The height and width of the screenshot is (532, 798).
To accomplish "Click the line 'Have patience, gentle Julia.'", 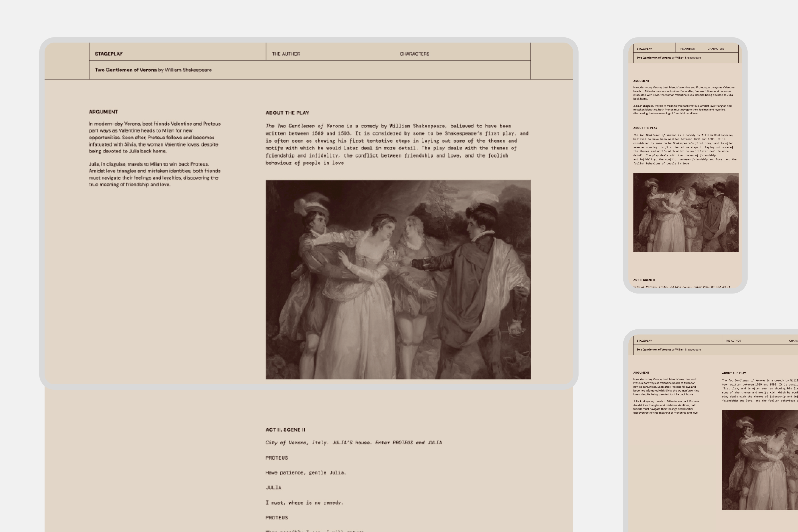I will (x=305, y=473).
